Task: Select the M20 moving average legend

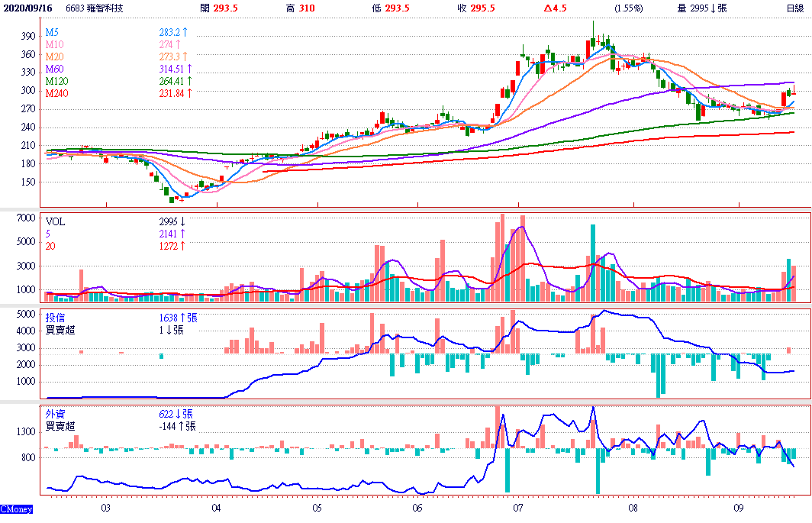Action: (54, 57)
